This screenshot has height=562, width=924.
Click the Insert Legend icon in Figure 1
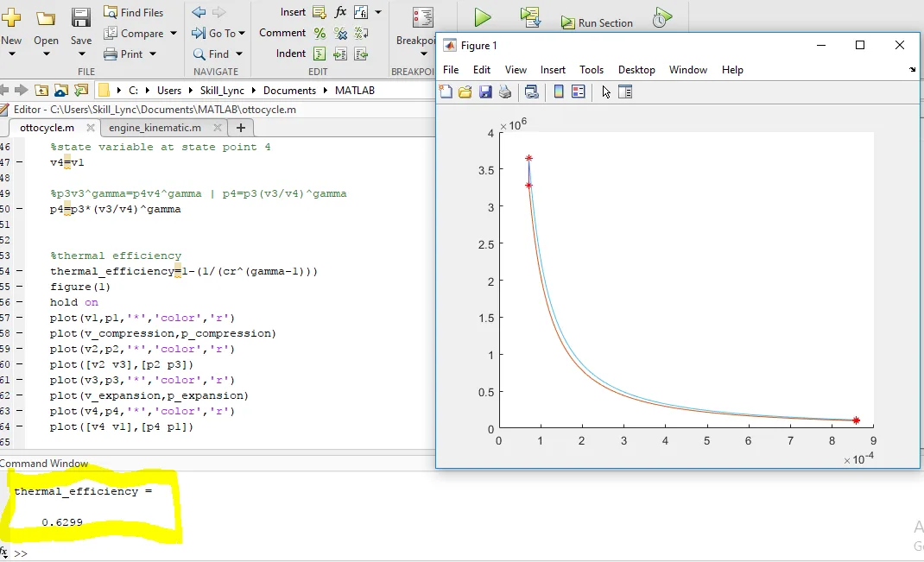coord(579,92)
